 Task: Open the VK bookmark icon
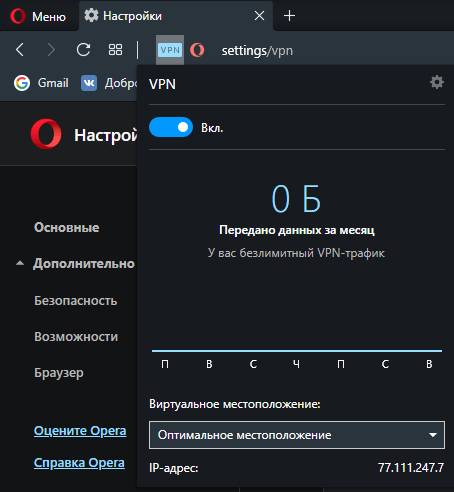pyautogui.click(x=89, y=83)
